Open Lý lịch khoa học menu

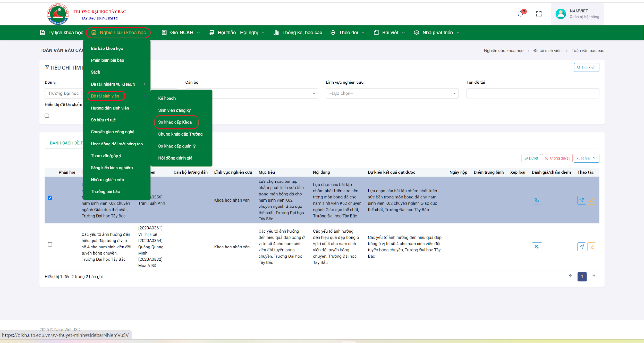[x=62, y=33]
